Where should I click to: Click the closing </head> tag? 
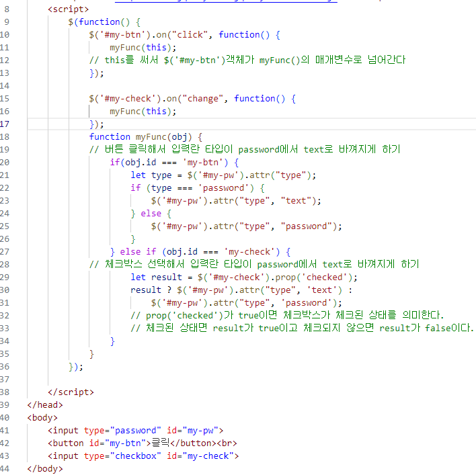45,405
